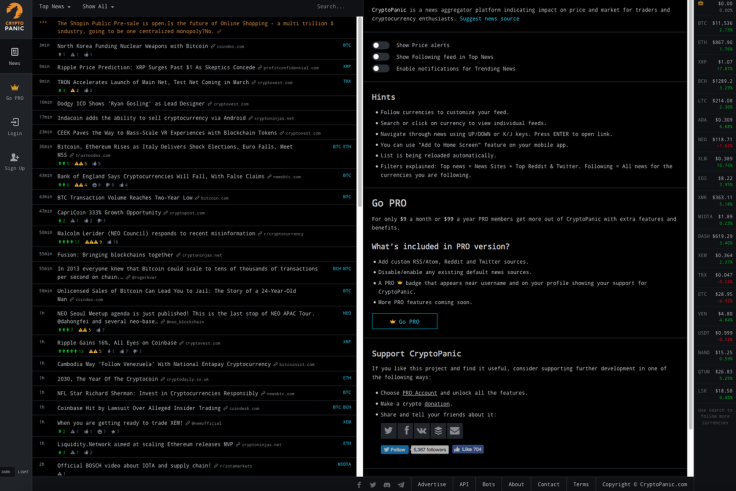
Task: Share CryptoPanic via the Twitter share icon
Action: [388, 430]
